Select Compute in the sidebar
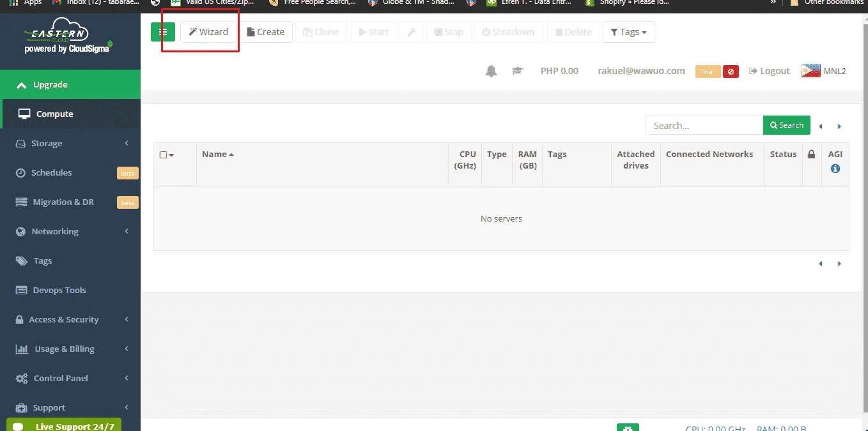This screenshot has height=431, width=868. (70, 114)
